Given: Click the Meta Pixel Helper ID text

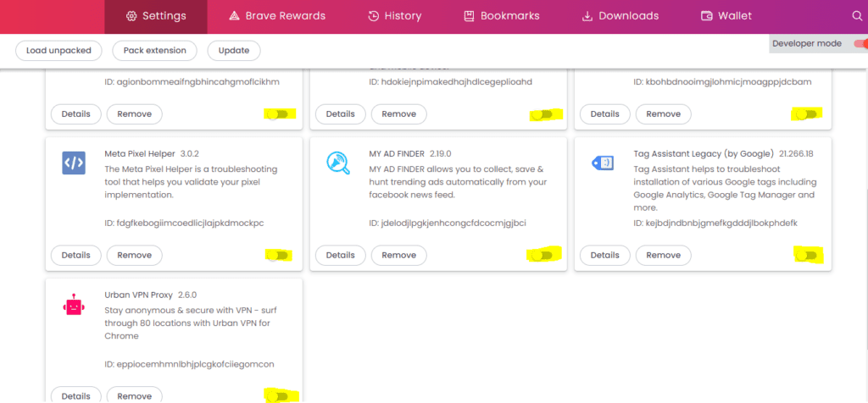Looking at the screenshot, I should coord(184,224).
